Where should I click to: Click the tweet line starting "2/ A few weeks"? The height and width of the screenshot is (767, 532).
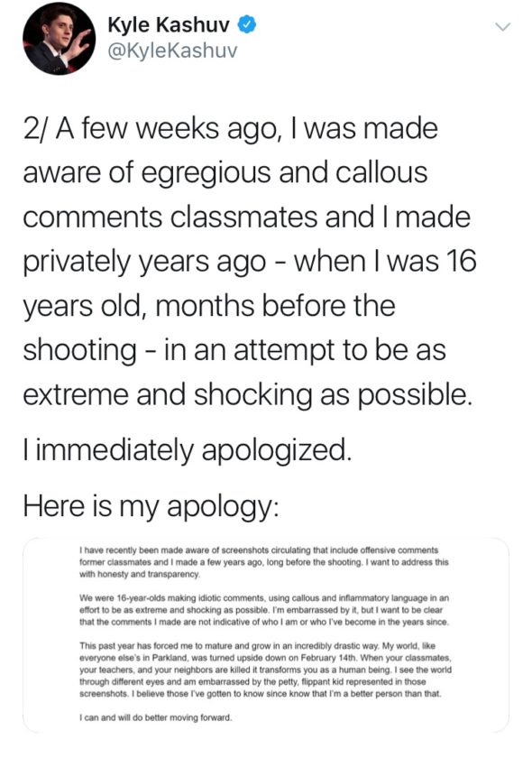[230, 129]
